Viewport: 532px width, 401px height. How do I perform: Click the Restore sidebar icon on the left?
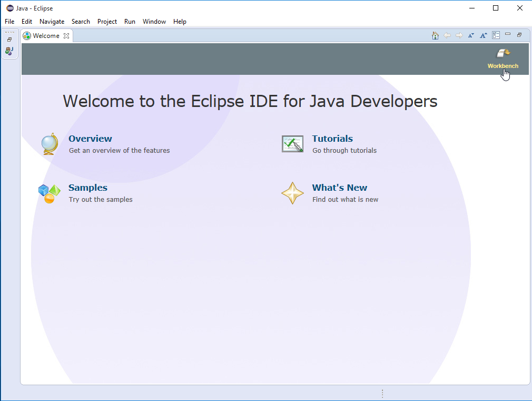point(9,39)
